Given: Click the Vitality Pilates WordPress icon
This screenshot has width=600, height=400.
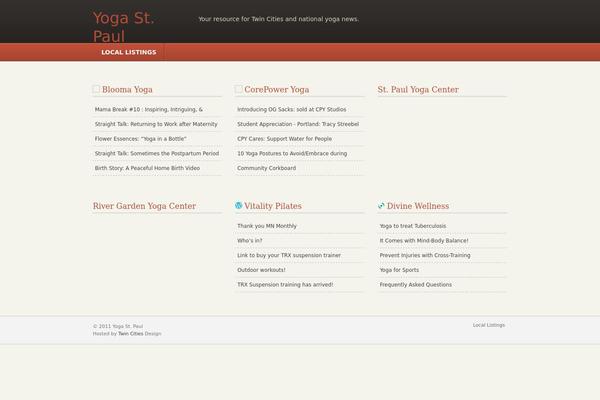Looking at the screenshot, I should click(x=238, y=206).
